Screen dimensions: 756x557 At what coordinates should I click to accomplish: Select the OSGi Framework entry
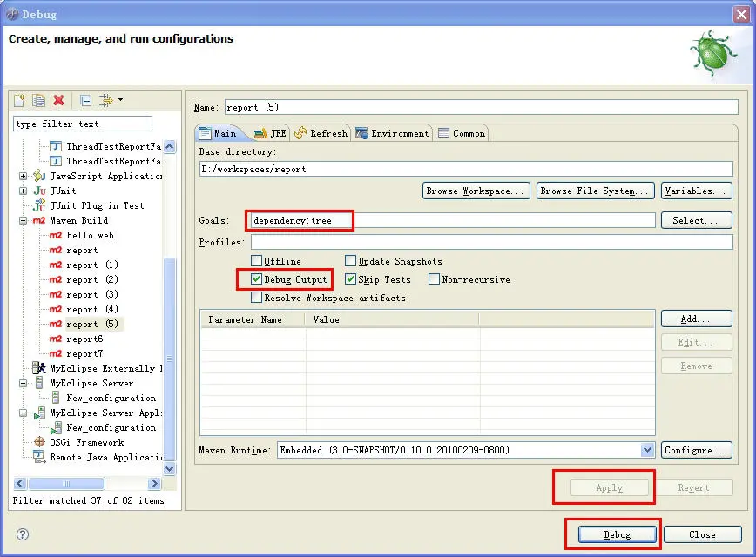pyautogui.click(x=85, y=442)
